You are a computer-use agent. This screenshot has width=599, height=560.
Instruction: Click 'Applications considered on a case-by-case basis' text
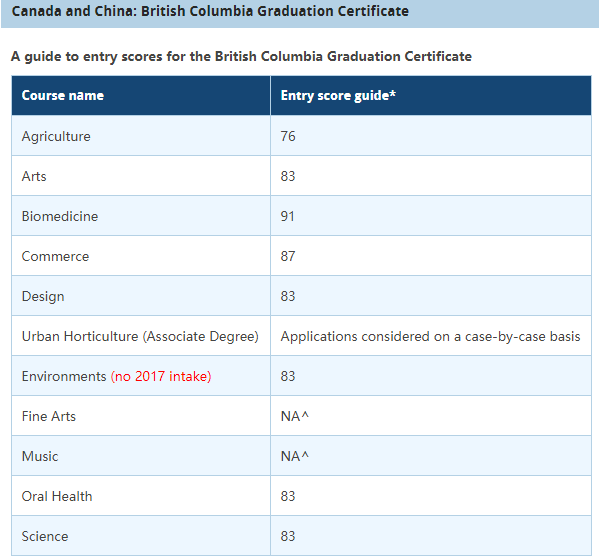[430, 337]
